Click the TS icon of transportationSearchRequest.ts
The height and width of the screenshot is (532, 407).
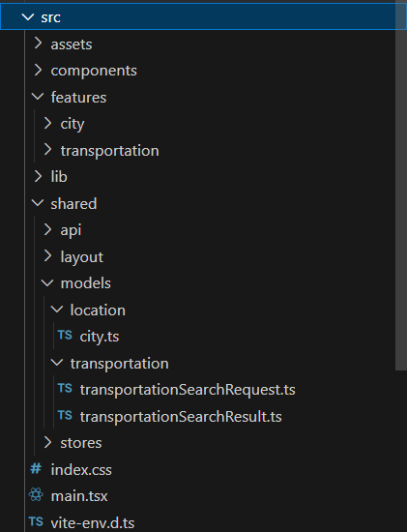[x=65, y=388]
